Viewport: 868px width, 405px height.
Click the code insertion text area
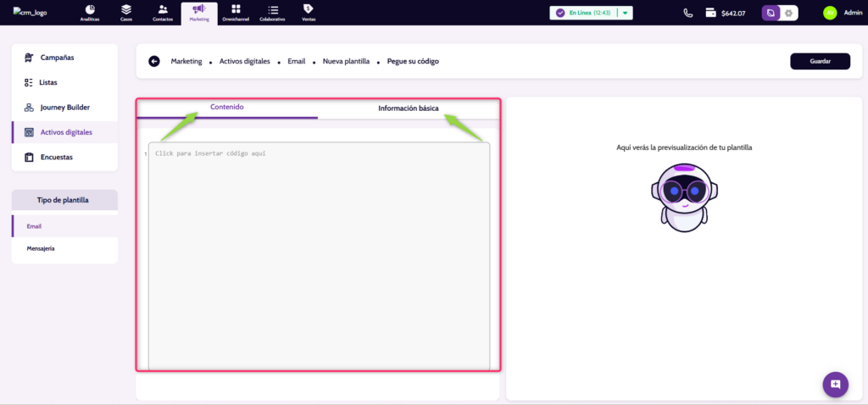pyautogui.click(x=319, y=254)
